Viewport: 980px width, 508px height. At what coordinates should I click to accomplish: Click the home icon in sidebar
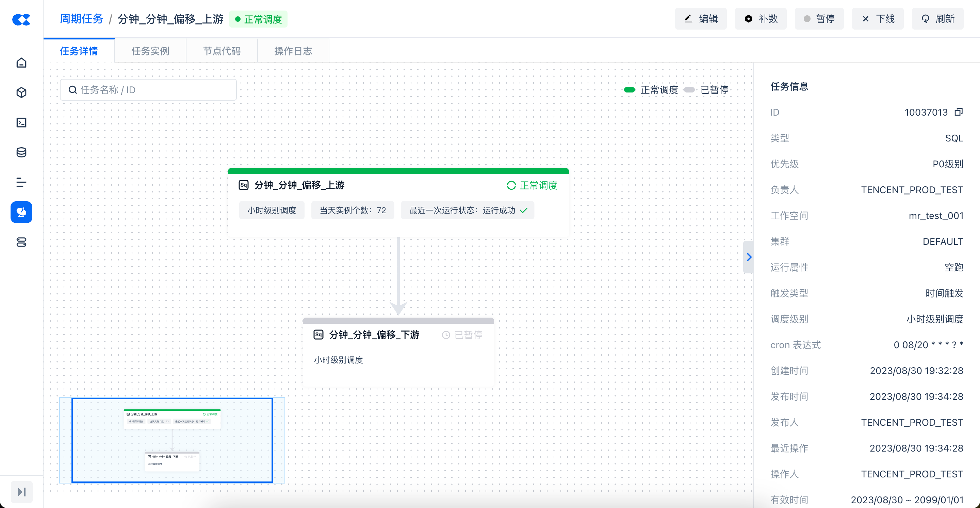click(21, 63)
